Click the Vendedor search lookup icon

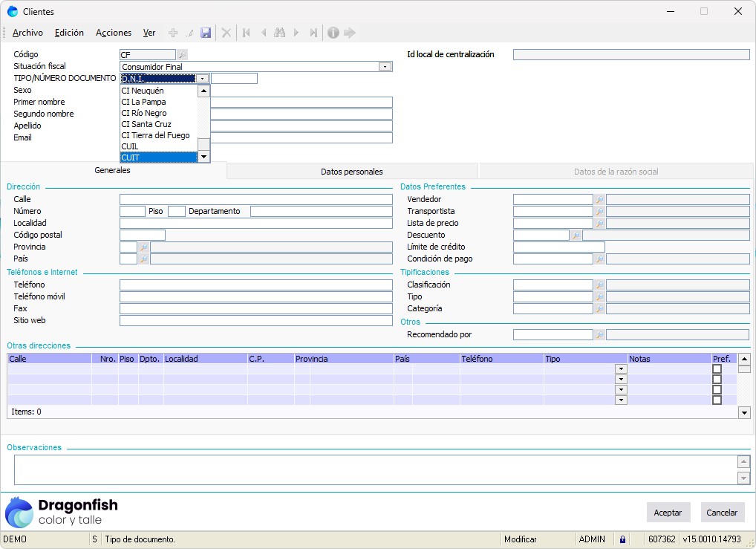[599, 200]
